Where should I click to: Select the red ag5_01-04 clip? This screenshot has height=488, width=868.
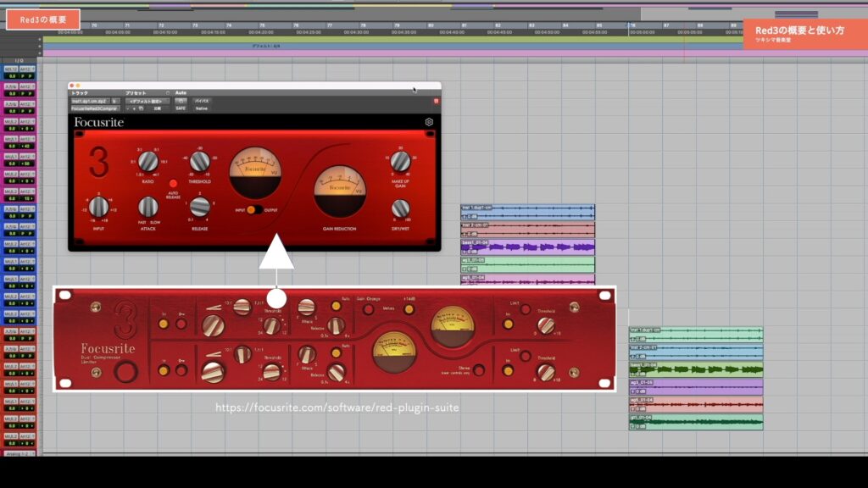point(696,404)
